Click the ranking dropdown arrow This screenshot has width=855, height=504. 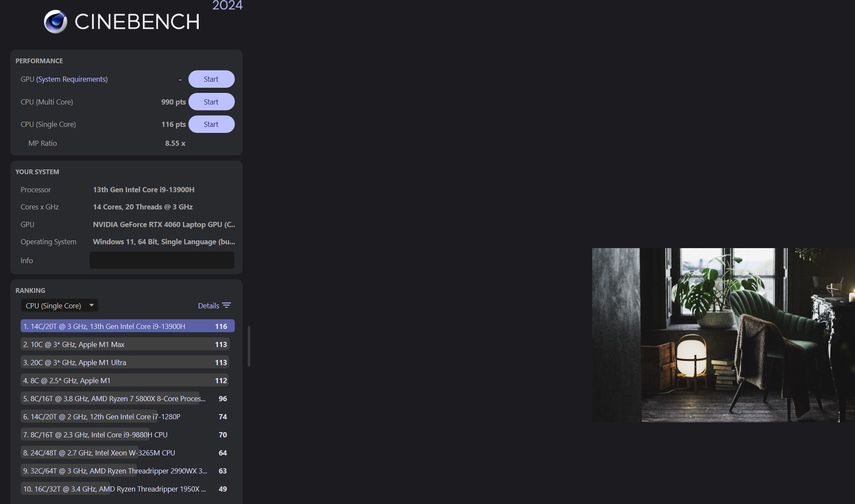click(92, 305)
